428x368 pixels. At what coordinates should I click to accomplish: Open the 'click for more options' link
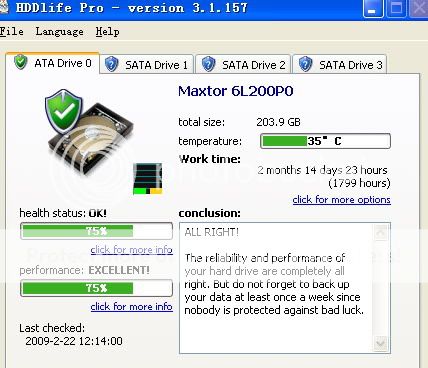pos(341,199)
